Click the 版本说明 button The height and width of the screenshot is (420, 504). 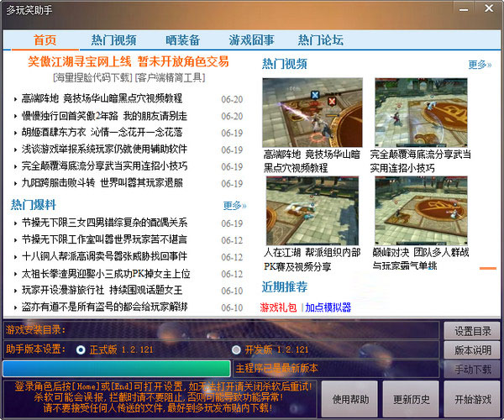(472, 350)
